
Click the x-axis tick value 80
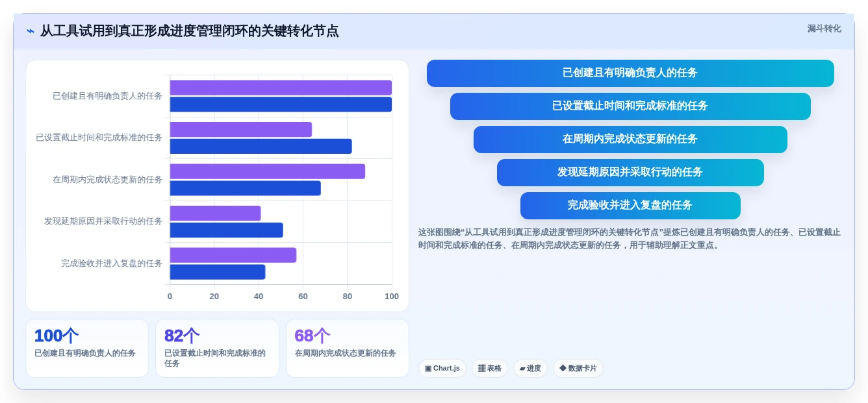coord(348,297)
